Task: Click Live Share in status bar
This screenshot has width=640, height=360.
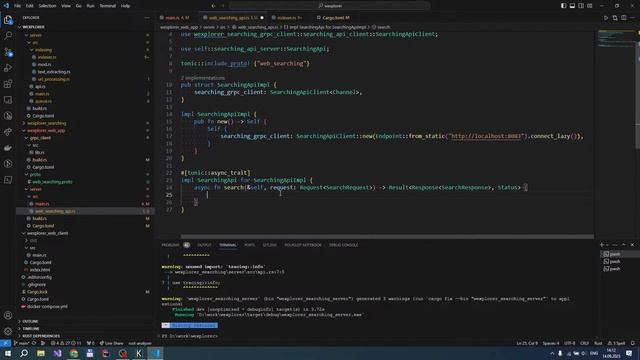Action: coord(111,343)
